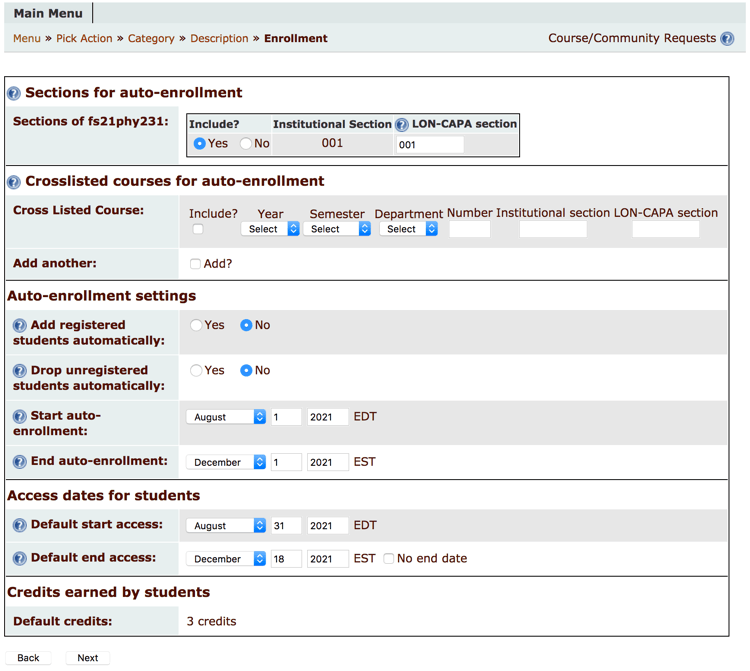Image resolution: width=750 pixels, height=671 pixels.
Task: Edit the day field for End auto-enrollment
Action: [x=286, y=462]
